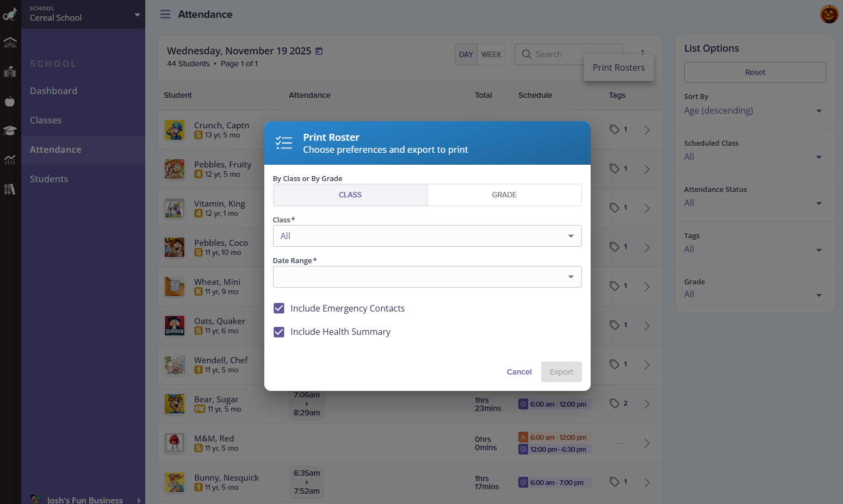Viewport: 843px width, 504px height.
Task: Click the Reset button in List Options
Action: (754, 72)
